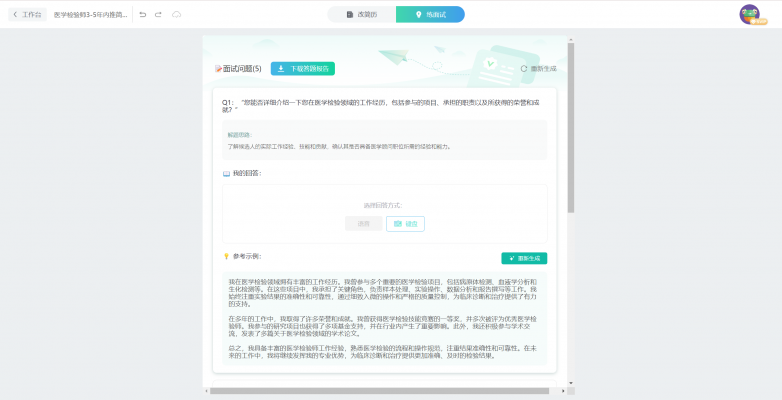
Task: Click the scrollbar left arrow
Action: pos(206,391)
